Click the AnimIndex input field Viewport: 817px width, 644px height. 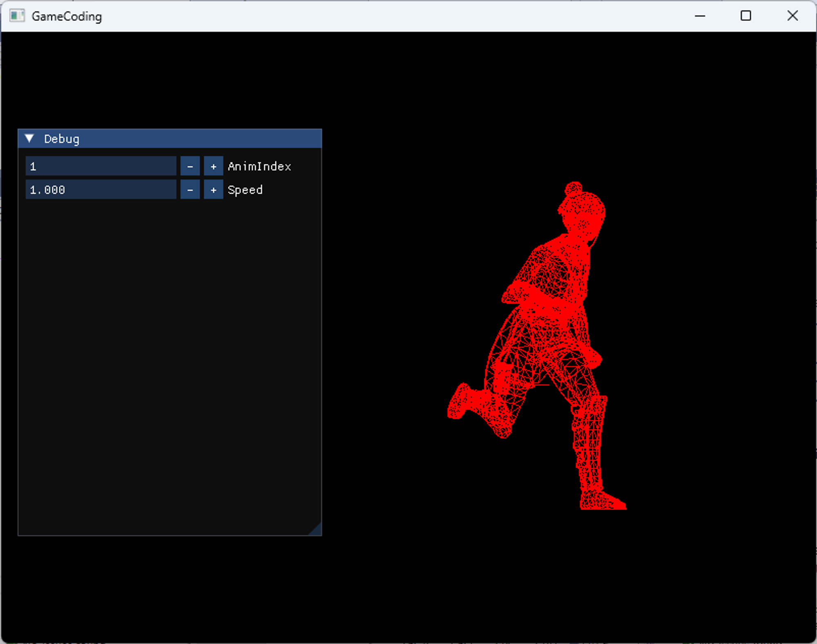[x=101, y=166]
